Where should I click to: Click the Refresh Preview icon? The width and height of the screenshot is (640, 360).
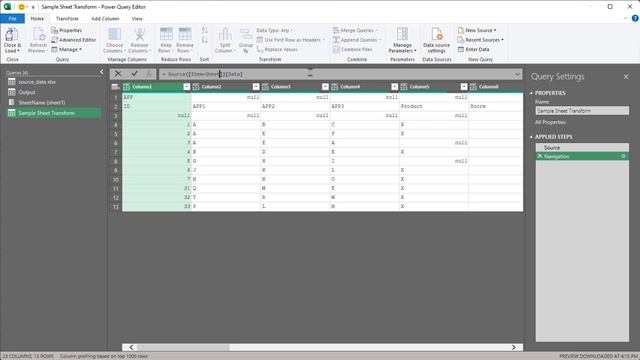[38, 35]
